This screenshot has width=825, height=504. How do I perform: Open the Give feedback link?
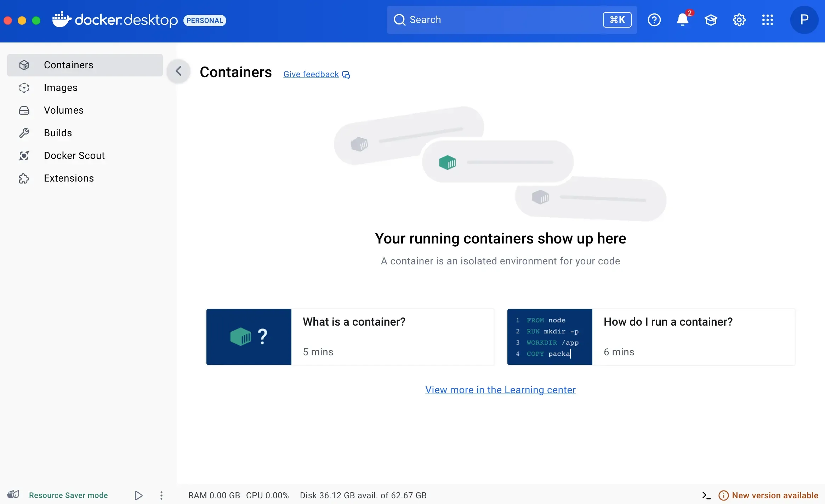(x=311, y=74)
